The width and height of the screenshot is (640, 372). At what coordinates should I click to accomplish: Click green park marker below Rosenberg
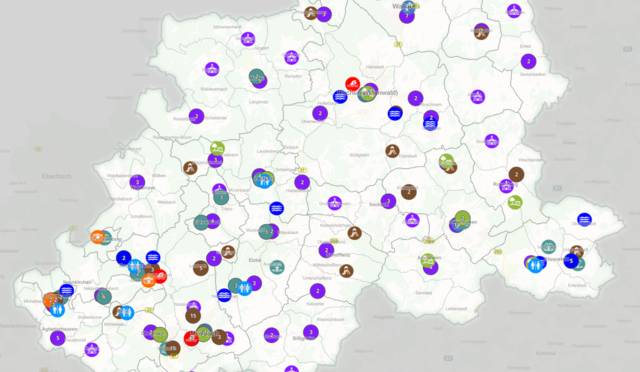pos(515,202)
